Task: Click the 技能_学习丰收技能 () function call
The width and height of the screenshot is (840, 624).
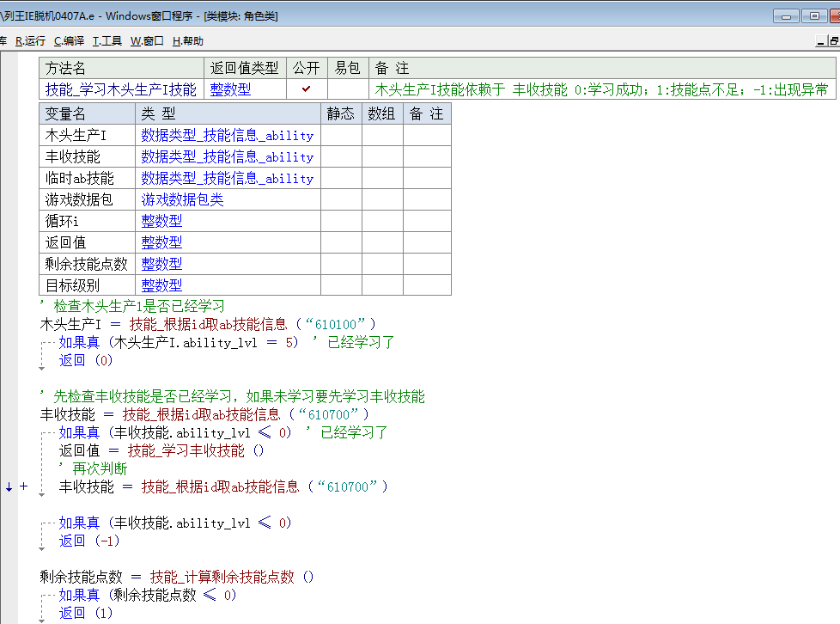Action: 196,450
